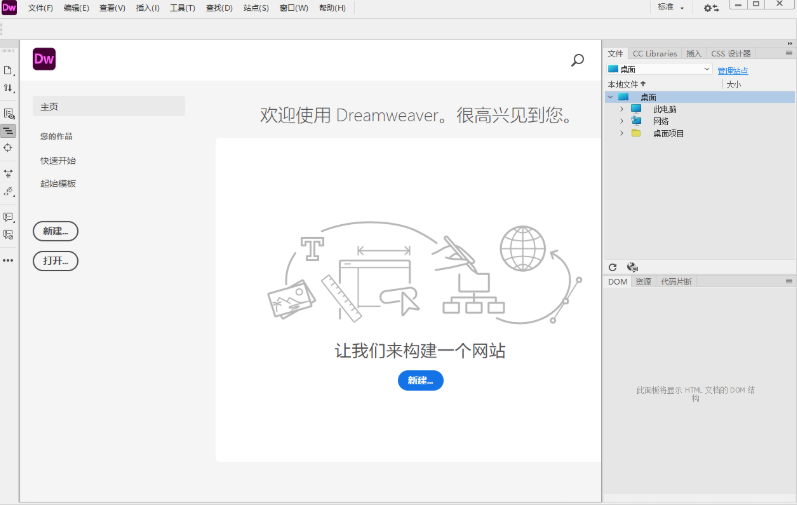
Task: Select 起始模板 in the left sidebar
Action: pos(58,184)
